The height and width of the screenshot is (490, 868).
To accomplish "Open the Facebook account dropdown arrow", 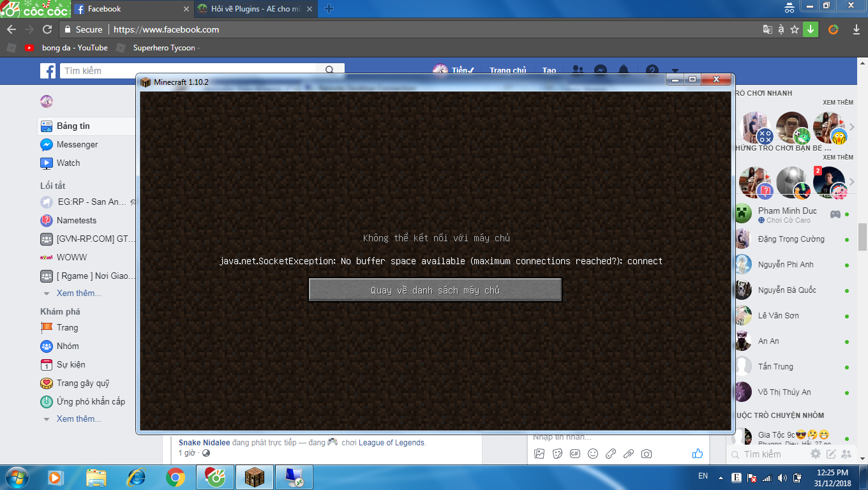I will coord(675,71).
